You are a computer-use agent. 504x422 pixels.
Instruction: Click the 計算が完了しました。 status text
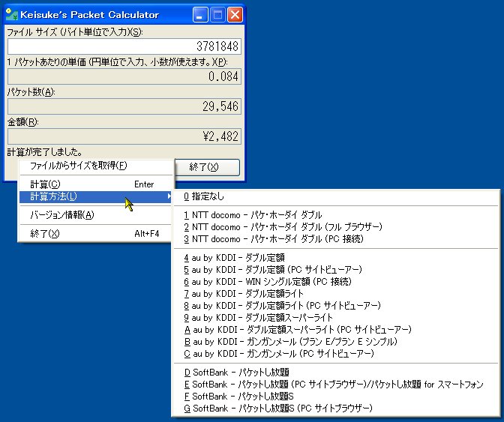click(45, 152)
